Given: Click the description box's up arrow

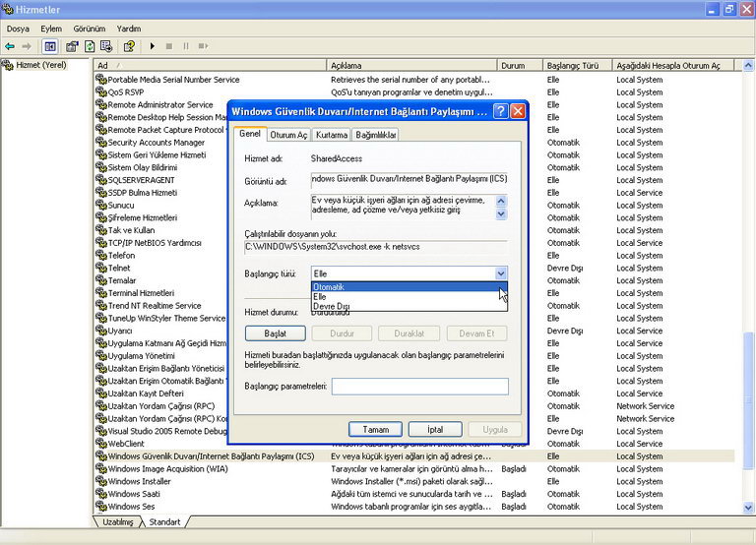Looking at the screenshot, I should pos(501,201).
